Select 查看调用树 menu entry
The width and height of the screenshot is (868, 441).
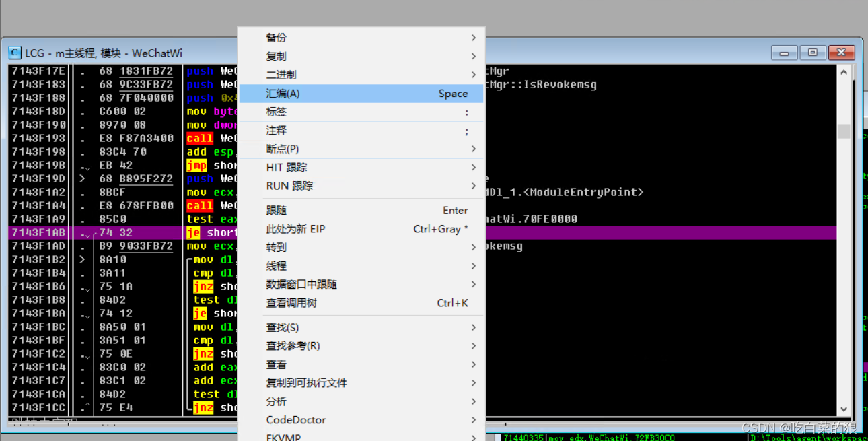[361, 303]
